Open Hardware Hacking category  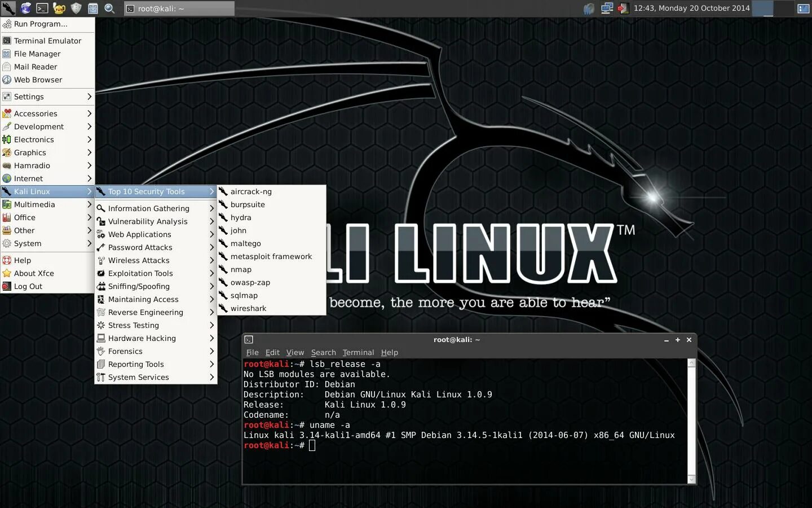click(x=156, y=338)
